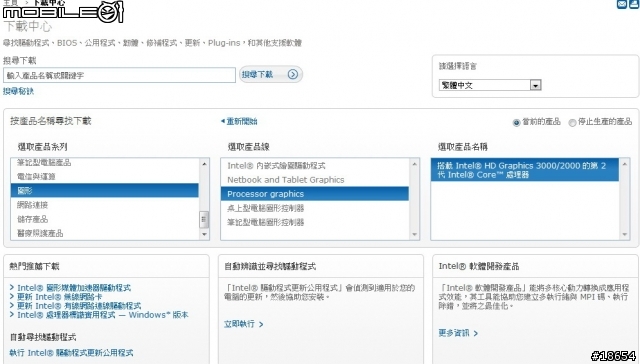Click down arrow of product family scrollbar
Image resolution: width=640 pixels, height=364 pixels.
pos(204,234)
